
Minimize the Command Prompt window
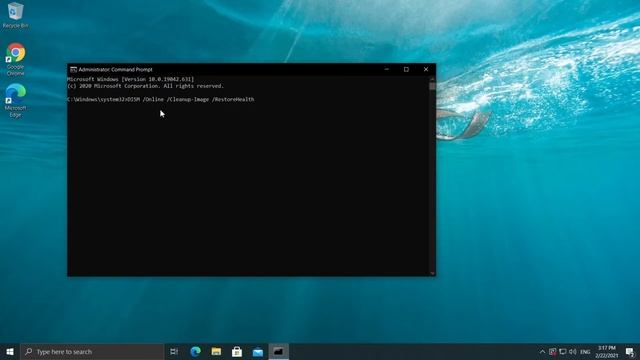pyautogui.click(x=387, y=69)
